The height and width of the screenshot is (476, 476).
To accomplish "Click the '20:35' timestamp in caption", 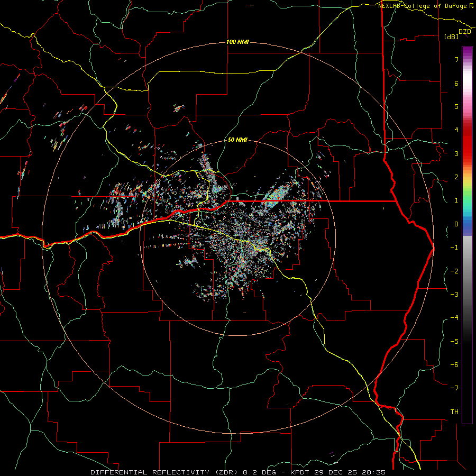I will 373,472.
